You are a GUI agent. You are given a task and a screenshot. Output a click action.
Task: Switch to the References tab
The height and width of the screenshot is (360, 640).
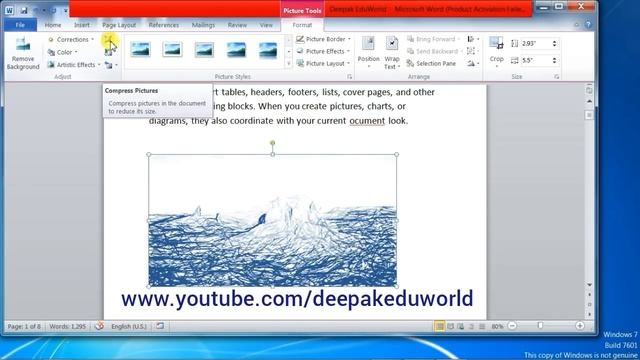click(164, 25)
